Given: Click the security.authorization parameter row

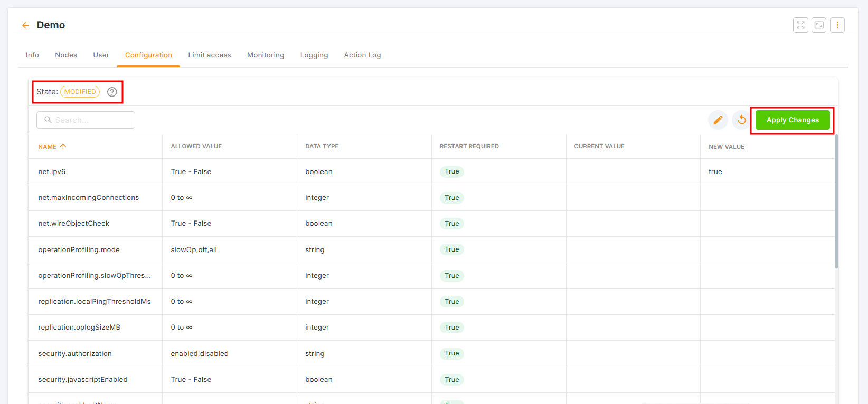Looking at the screenshot, I should pos(75,354).
